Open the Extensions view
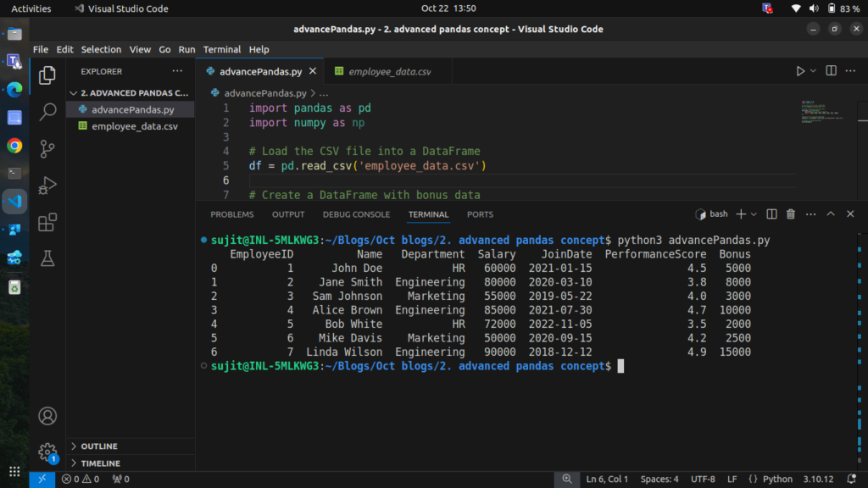Image resolution: width=868 pixels, height=488 pixels. pos(48,222)
